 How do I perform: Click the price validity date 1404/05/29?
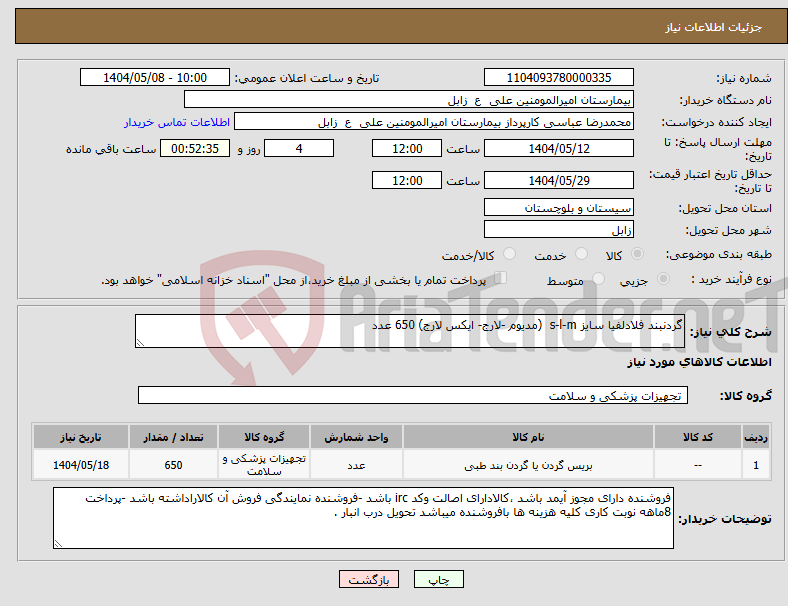[558, 180]
